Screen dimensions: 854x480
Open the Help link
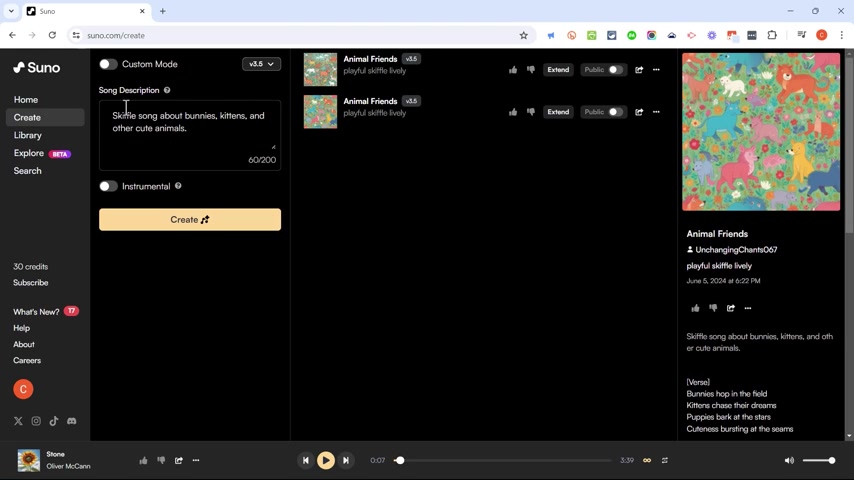[21, 328]
